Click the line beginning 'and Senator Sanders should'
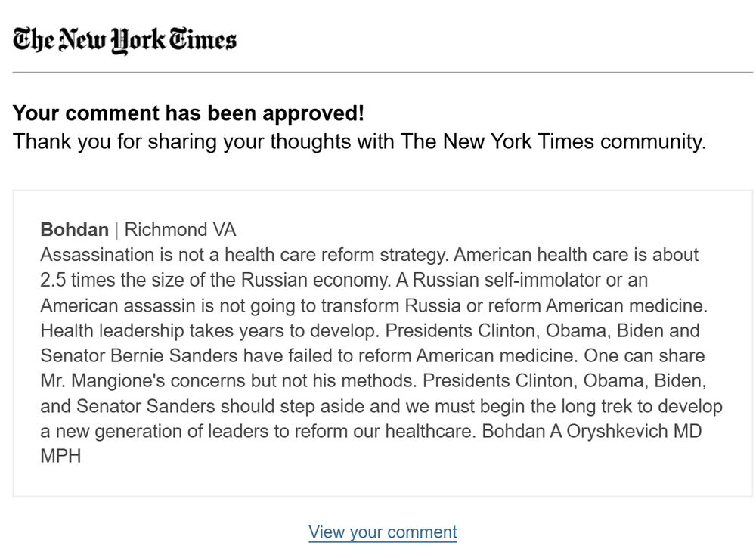 (x=381, y=406)
